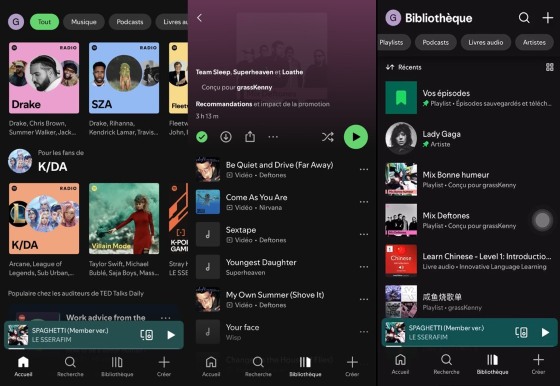
Task: Open options for Be Quiet and Drive track
Action: click(364, 169)
